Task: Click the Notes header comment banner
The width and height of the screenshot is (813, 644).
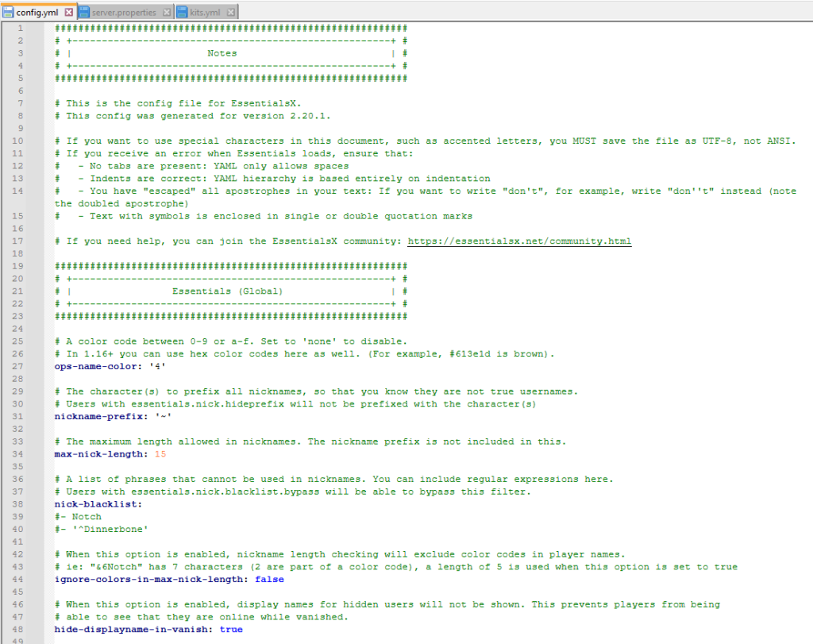Action: click(222, 52)
